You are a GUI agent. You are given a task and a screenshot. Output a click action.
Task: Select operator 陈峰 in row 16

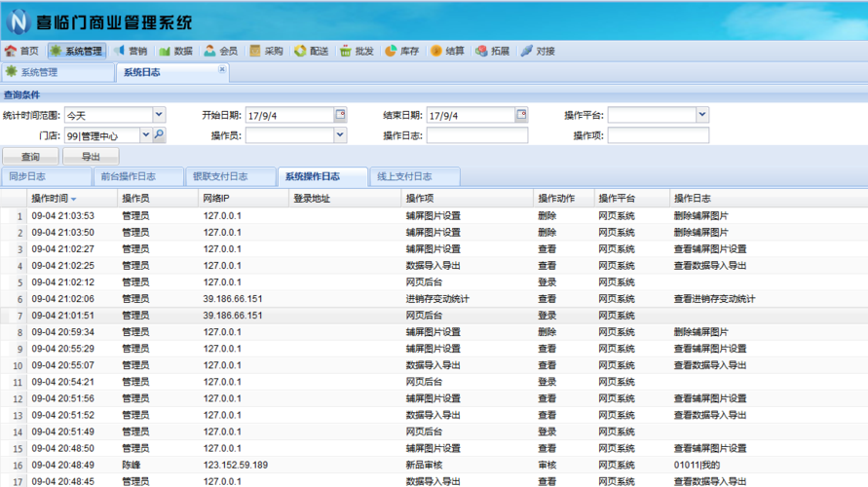[x=132, y=465]
